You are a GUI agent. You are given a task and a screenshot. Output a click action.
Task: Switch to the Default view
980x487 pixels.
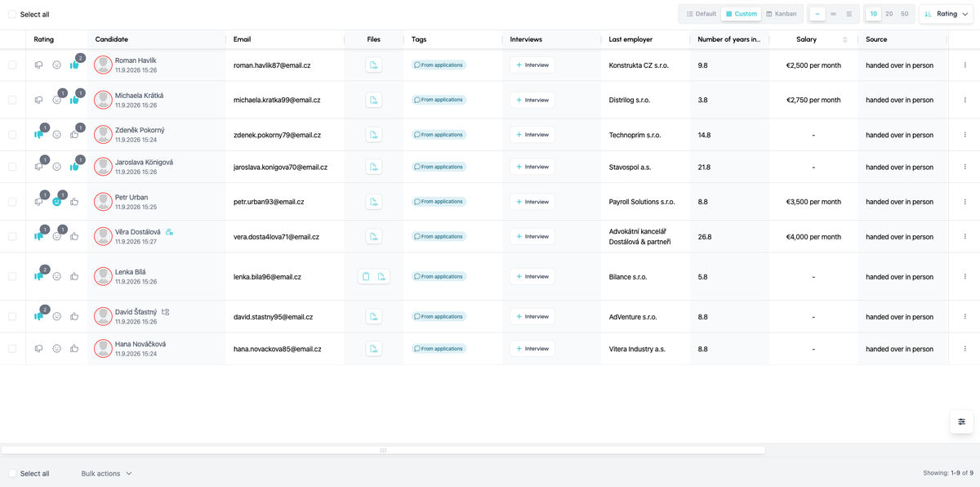click(x=702, y=14)
